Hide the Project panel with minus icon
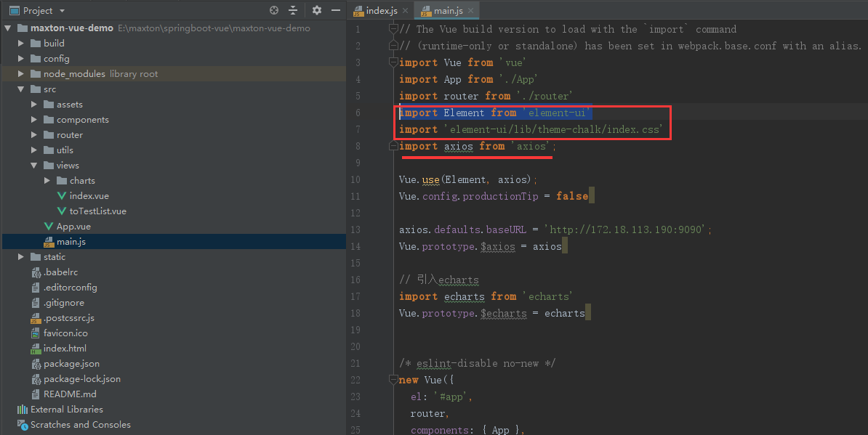Screen dimensions: 868x435 [x=335, y=10]
